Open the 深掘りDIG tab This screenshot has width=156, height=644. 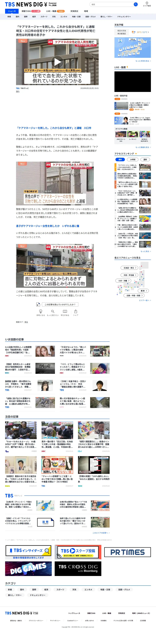31,11
